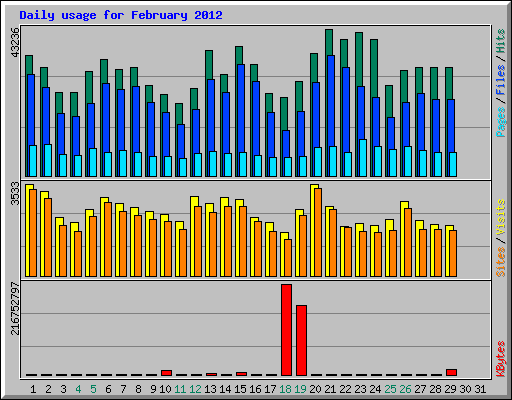
Task: Click the red KBytes bar for day 19
Action: coord(301,340)
